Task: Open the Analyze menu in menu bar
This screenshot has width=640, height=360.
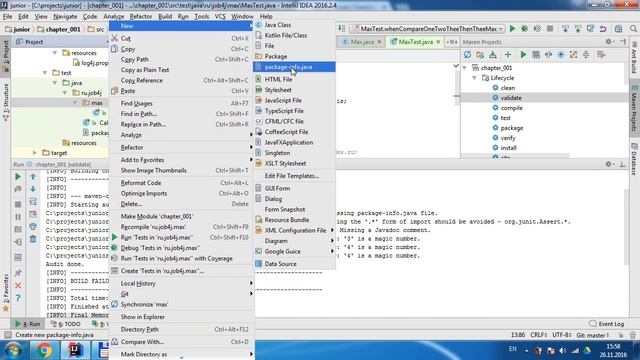Action: point(113,16)
